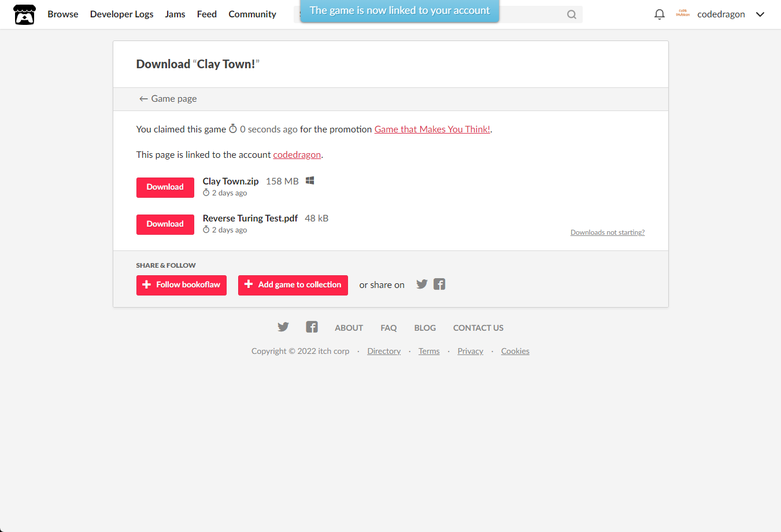This screenshot has height=532, width=781.
Task: Add game to collection
Action: (x=293, y=285)
